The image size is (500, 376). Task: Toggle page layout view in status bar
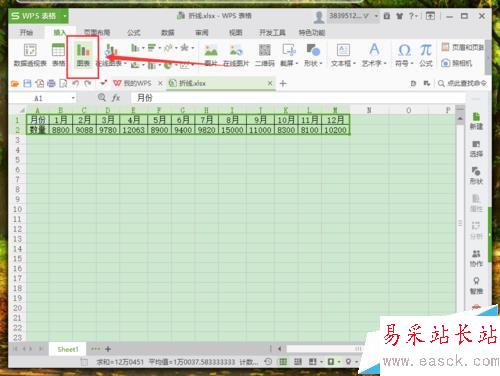click(298, 362)
